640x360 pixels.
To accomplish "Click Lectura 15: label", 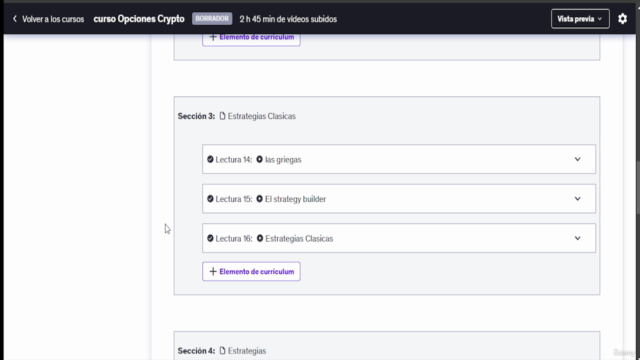I will pos(234,199).
